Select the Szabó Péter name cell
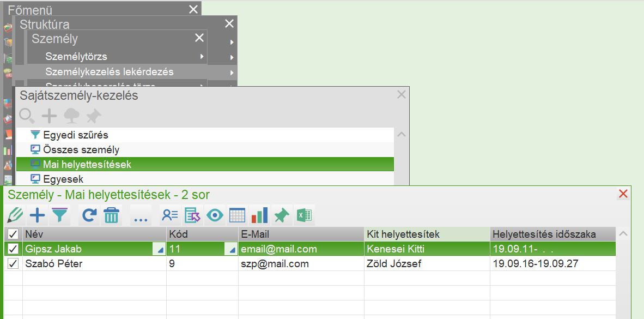This screenshot has height=319, width=644. click(94, 263)
